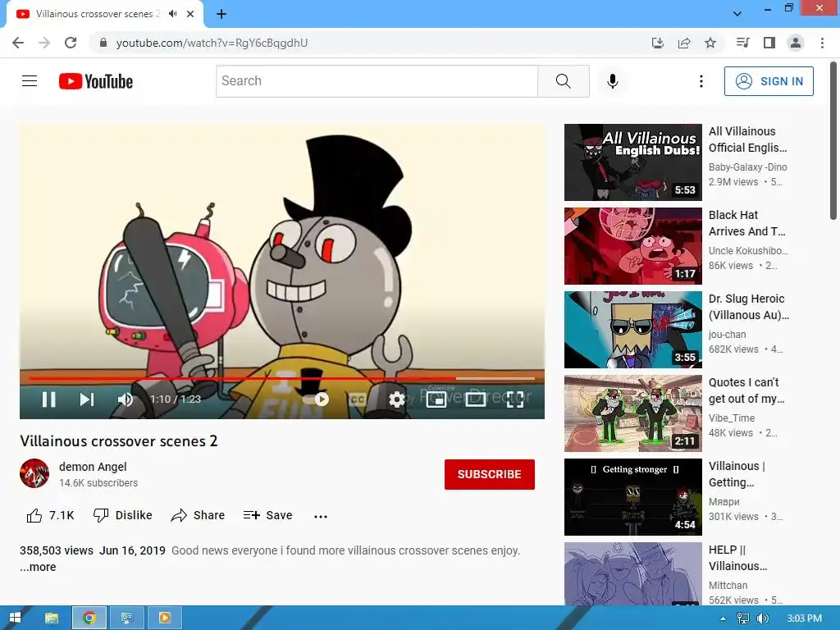The width and height of the screenshot is (840, 630).
Task: Toggle the autoplay switch in player
Action: click(316, 399)
